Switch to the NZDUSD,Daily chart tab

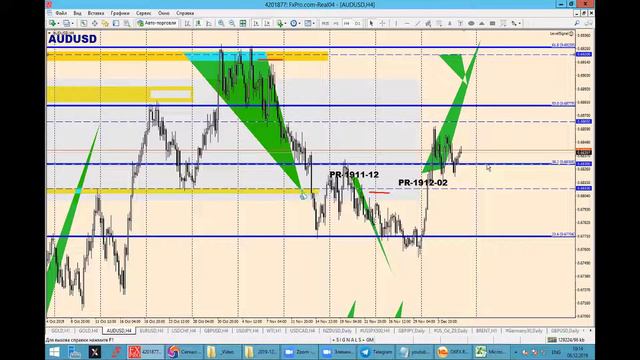(x=337, y=331)
